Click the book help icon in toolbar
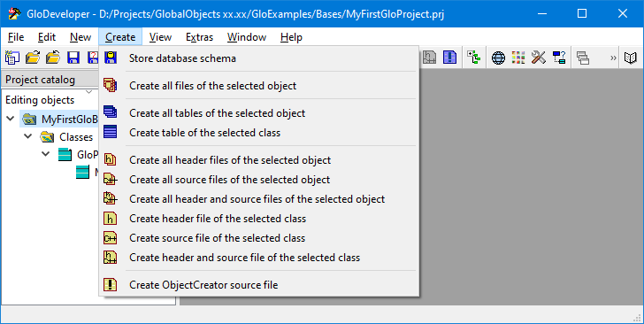 click(631, 58)
